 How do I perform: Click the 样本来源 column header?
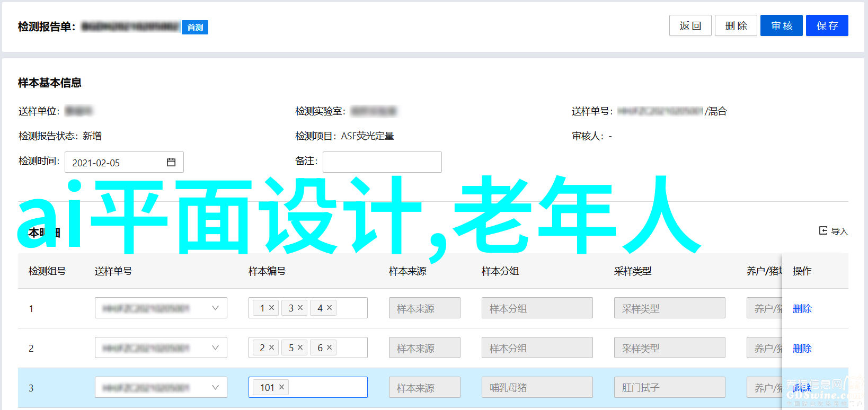(x=408, y=271)
